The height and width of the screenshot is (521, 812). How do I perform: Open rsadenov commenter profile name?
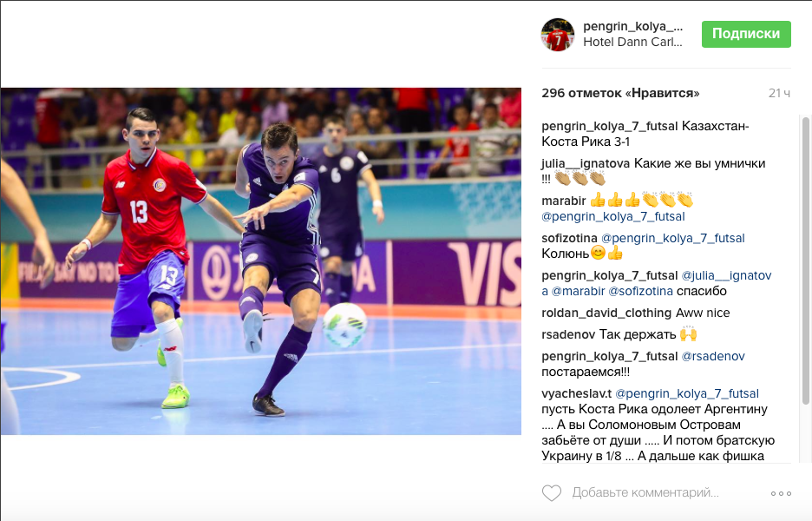tap(568, 334)
